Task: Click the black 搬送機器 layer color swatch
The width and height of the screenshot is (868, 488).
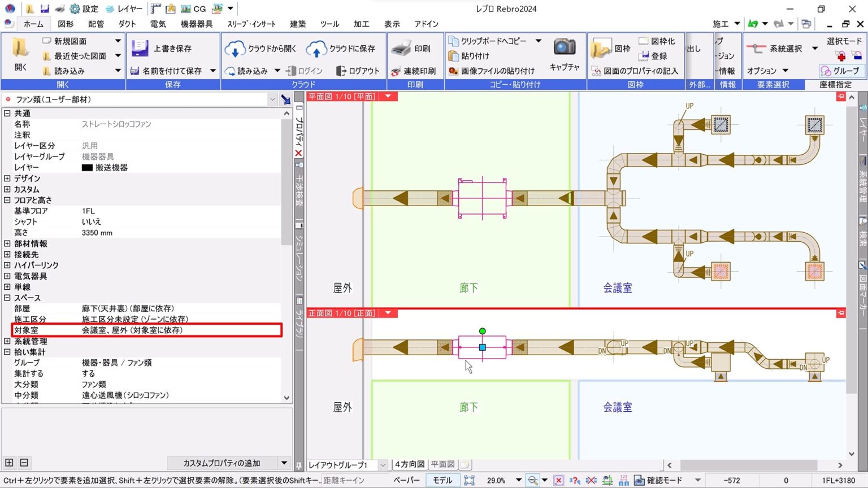Action: click(87, 168)
